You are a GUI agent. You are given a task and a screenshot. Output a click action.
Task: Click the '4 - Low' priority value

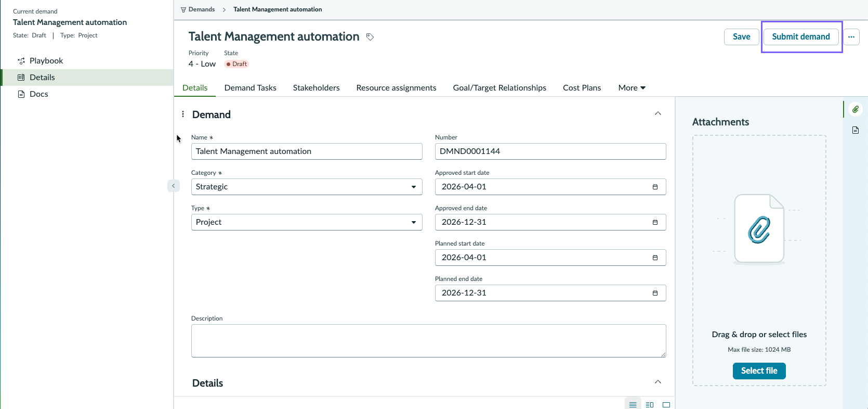pos(202,64)
